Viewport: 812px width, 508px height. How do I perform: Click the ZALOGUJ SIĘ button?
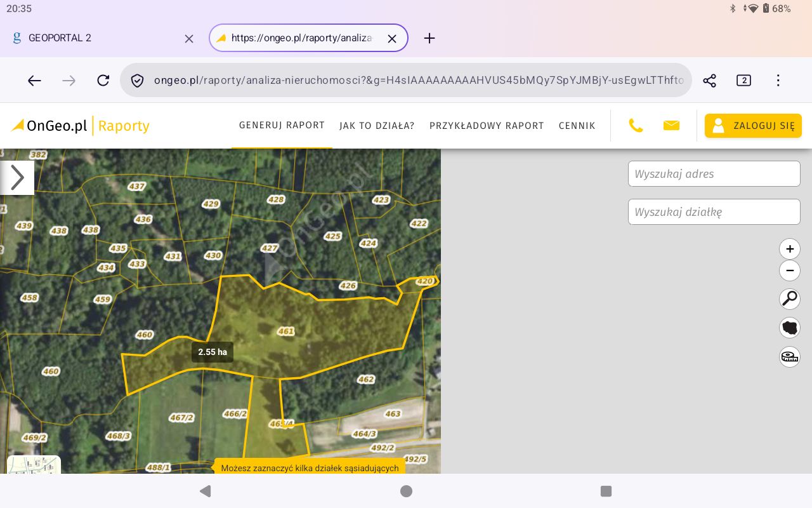click(x=753, y=126)
